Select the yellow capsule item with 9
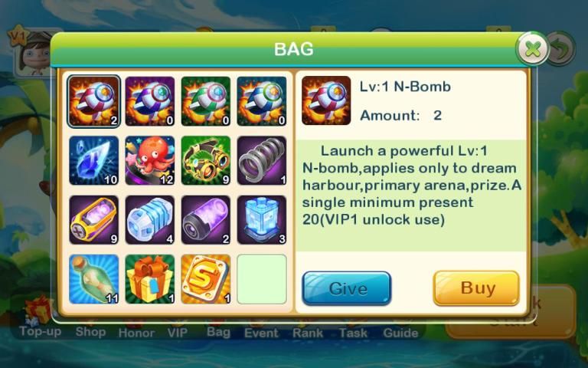Image resolution: width=588 pixels, height=368 pixels. click(x=93, y=220)
